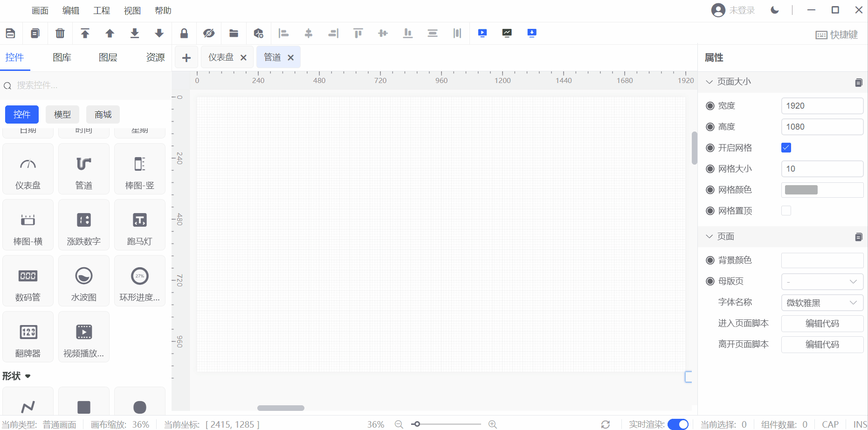This screenshot has height=430, width=868.
Task: Select the 管道 pipe widget
Action: click(84, 169)
